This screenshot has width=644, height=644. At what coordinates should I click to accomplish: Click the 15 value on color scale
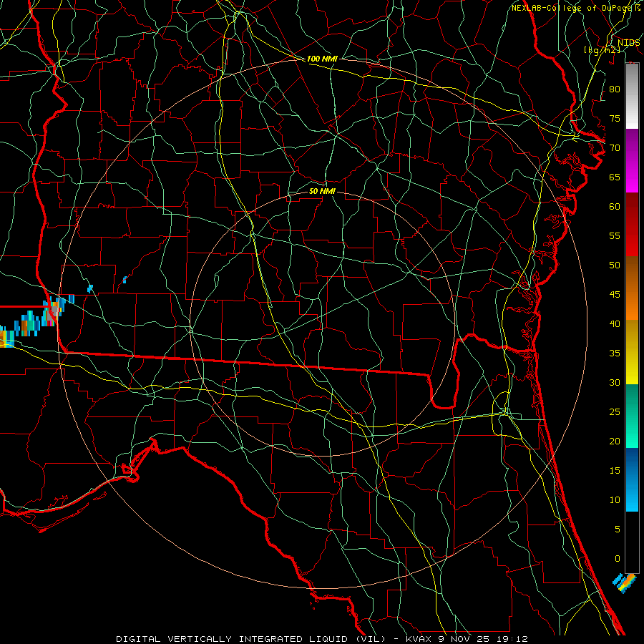click(615, 471)
